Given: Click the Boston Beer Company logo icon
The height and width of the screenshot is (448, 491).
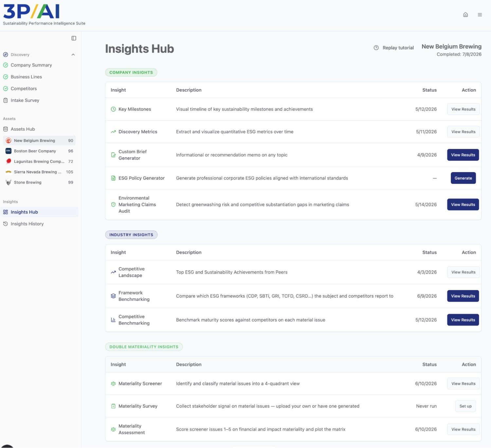Looking at the screenshot, I should coord(9,151).
